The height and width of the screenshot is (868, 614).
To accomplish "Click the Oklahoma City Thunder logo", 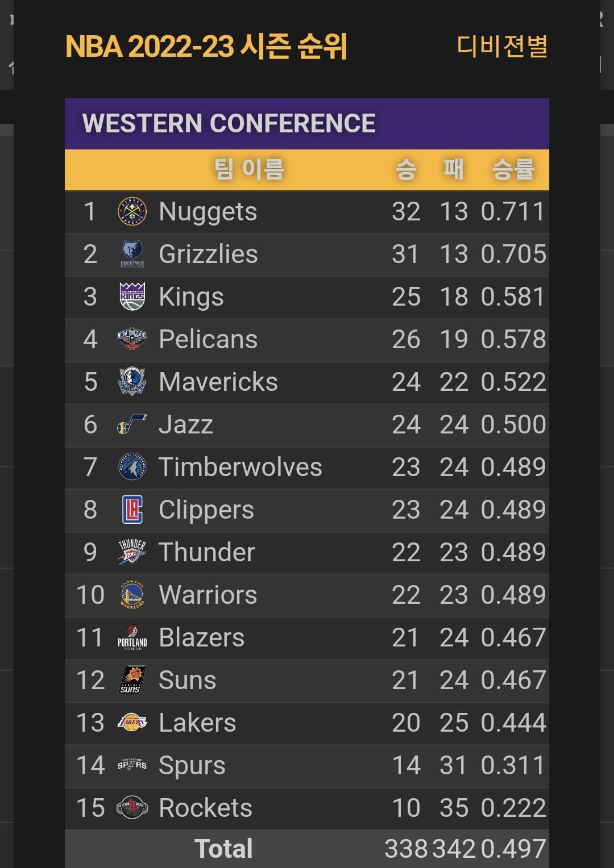I will coord(132,552).
